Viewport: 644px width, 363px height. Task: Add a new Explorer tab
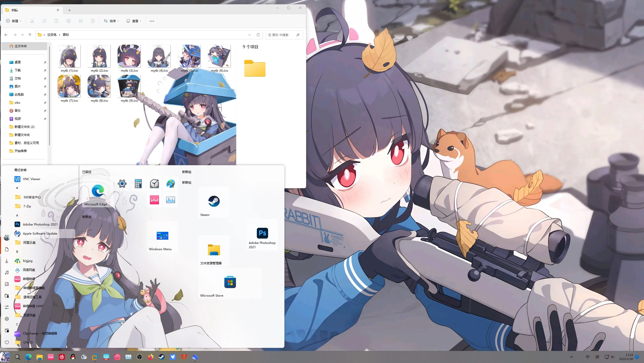click(x=69, y=10)
